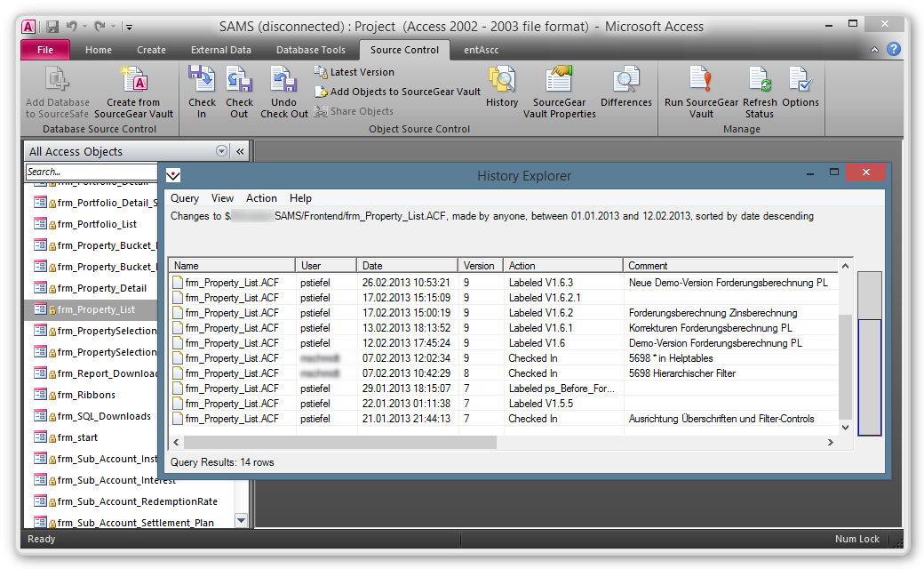Select comment '5698 Hierarchischer Filter'

tap(681, 373)
